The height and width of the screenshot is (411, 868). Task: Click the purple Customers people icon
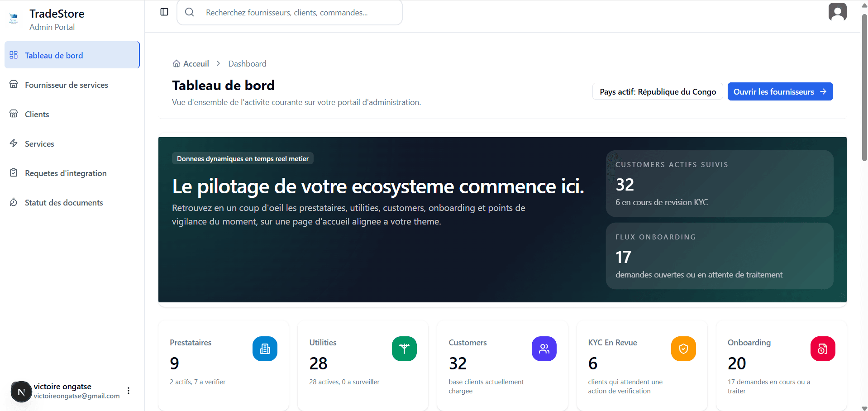click(x=544, y=349)
